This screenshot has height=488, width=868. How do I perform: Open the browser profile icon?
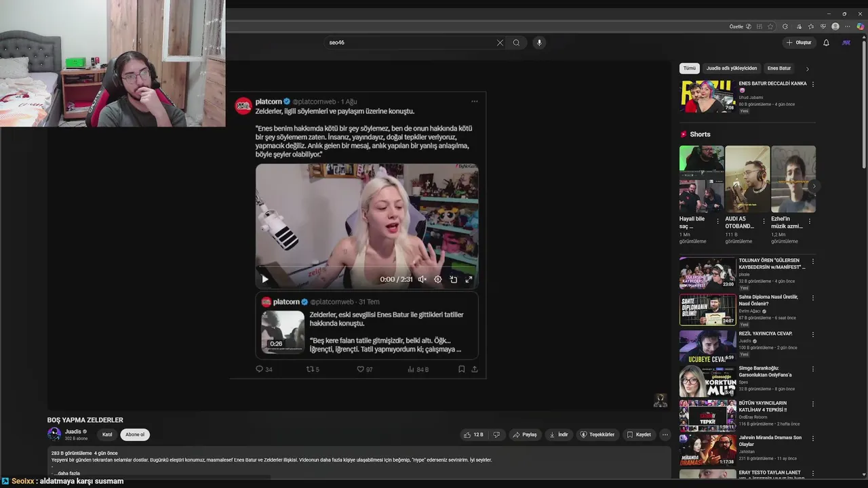[835, 26]
